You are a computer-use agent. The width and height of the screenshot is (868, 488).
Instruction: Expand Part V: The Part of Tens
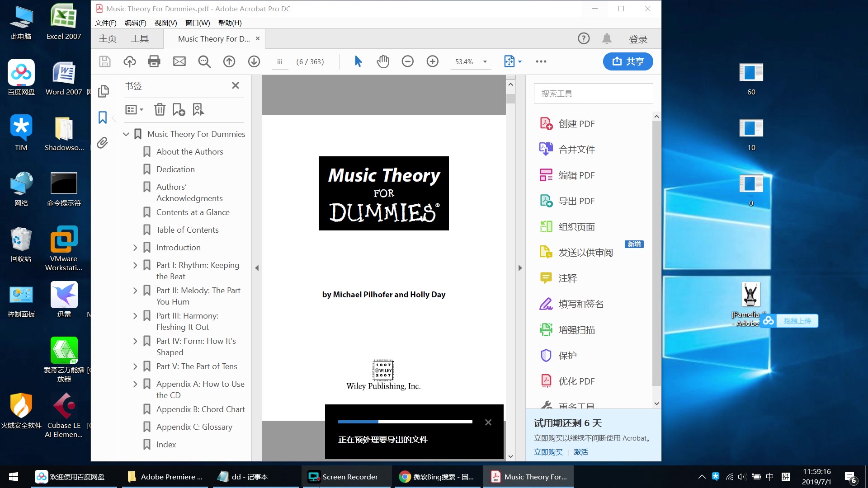pyautogui.click(x=135, y=366)
